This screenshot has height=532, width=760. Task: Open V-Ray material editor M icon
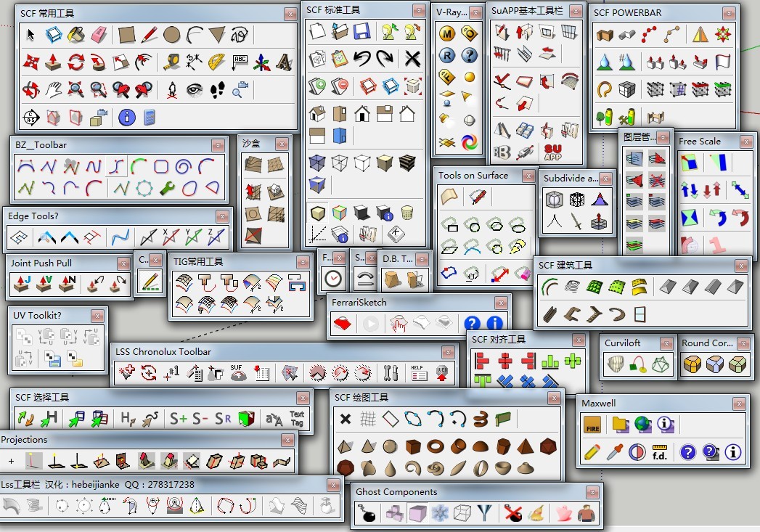coord(447,33)
